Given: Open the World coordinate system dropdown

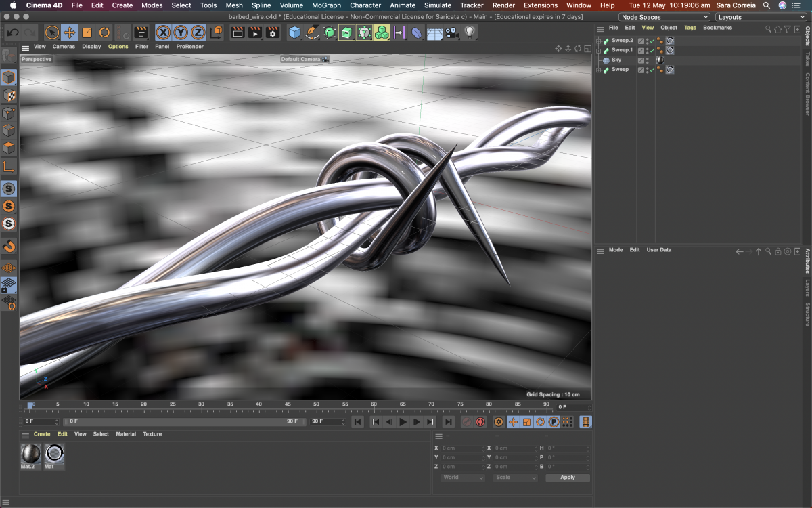Looking at the screenshot, I should point(463,478).
